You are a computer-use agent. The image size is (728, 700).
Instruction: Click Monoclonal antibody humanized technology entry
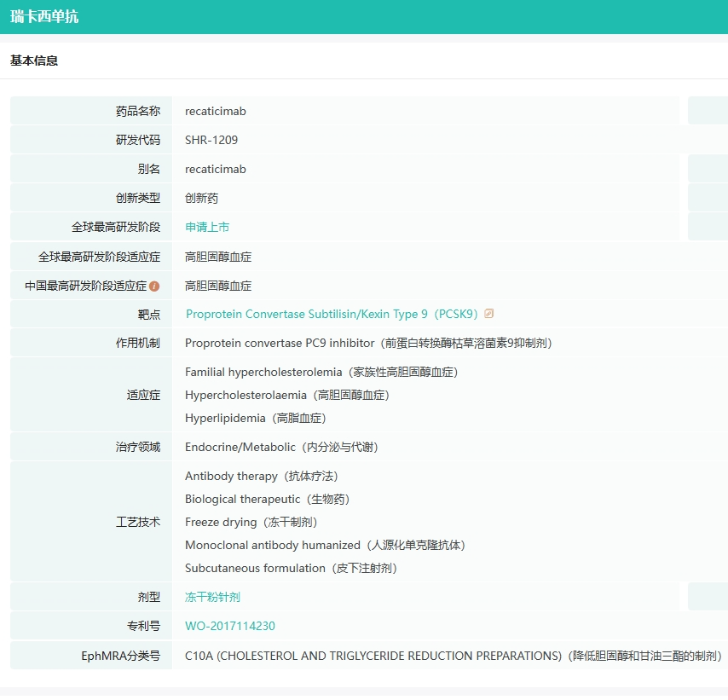click(325, 545)
